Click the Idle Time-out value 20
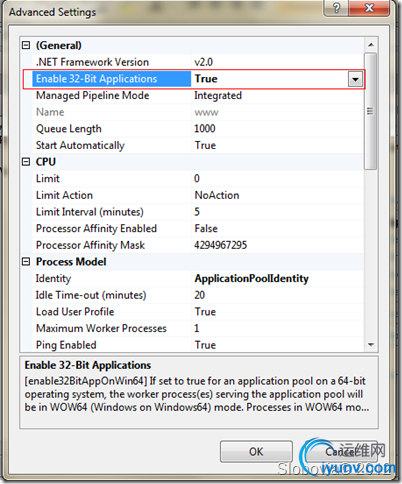Screen dimensions: 402x484 coord(200,295)
